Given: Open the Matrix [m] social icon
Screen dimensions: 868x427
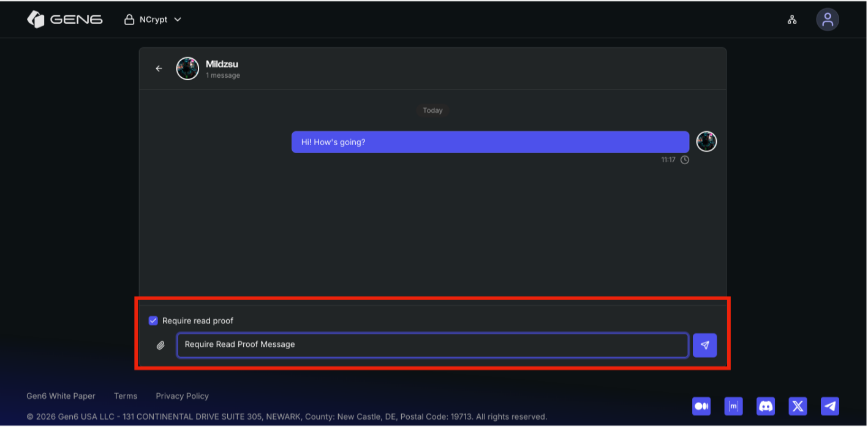Looking at the screenshot, I should click(733, 406).
